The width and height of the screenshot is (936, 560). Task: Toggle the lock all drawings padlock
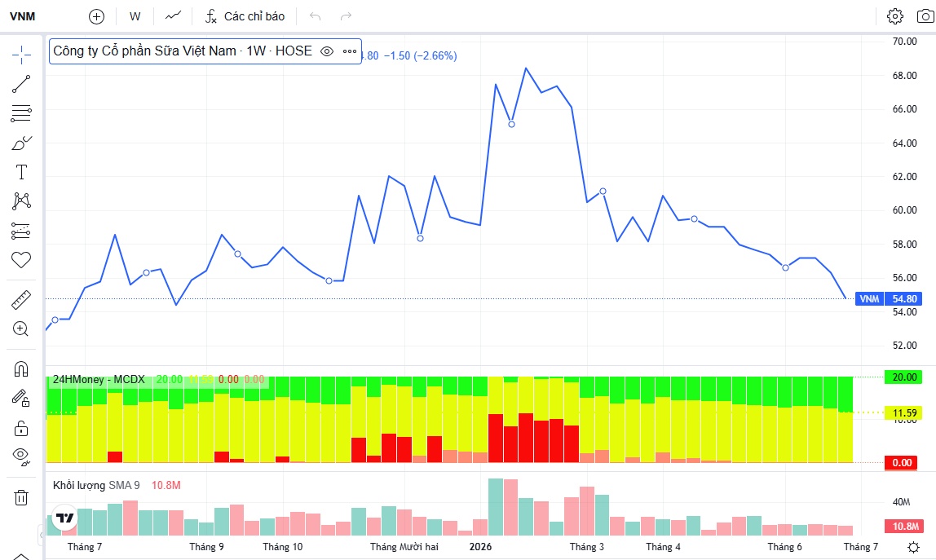tap(21, 427)
